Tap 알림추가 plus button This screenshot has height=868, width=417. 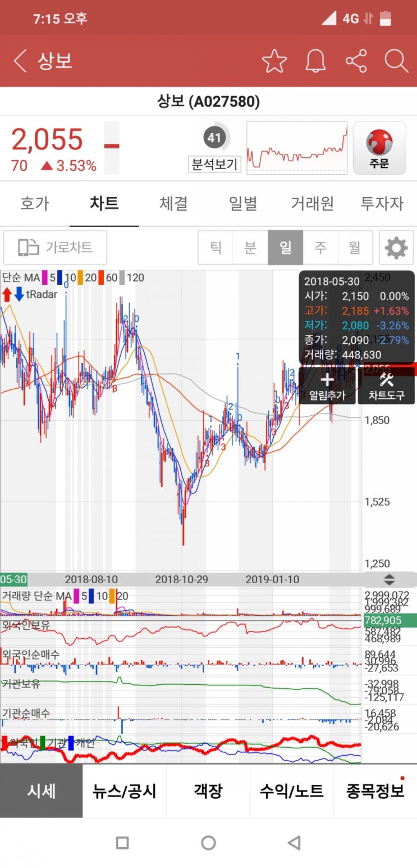click(326, 385)
